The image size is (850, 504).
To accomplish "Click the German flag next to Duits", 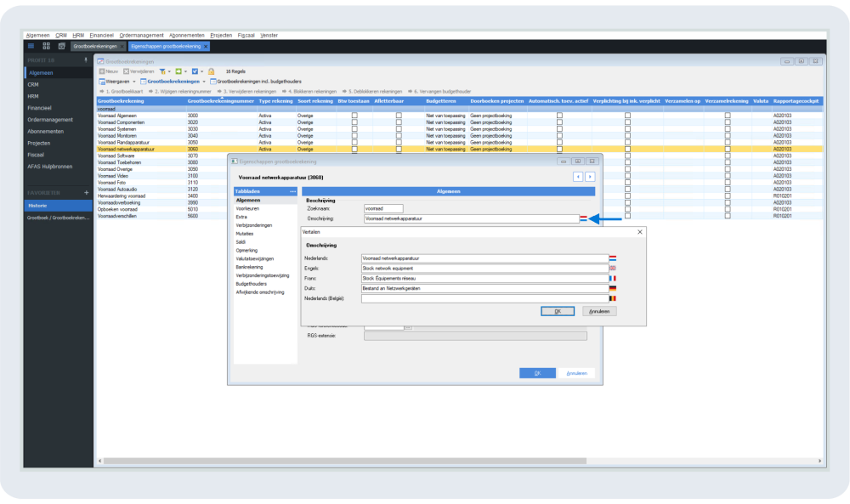I will point(613,288).
